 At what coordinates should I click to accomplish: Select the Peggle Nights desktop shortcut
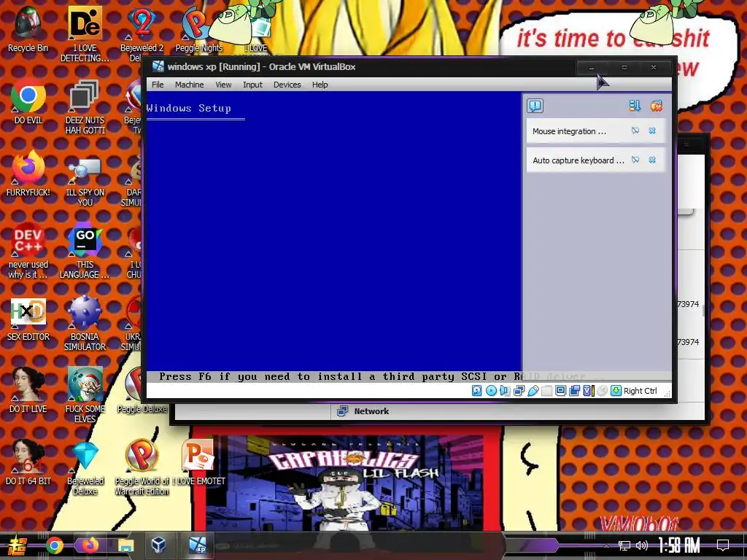coord(198,29)
